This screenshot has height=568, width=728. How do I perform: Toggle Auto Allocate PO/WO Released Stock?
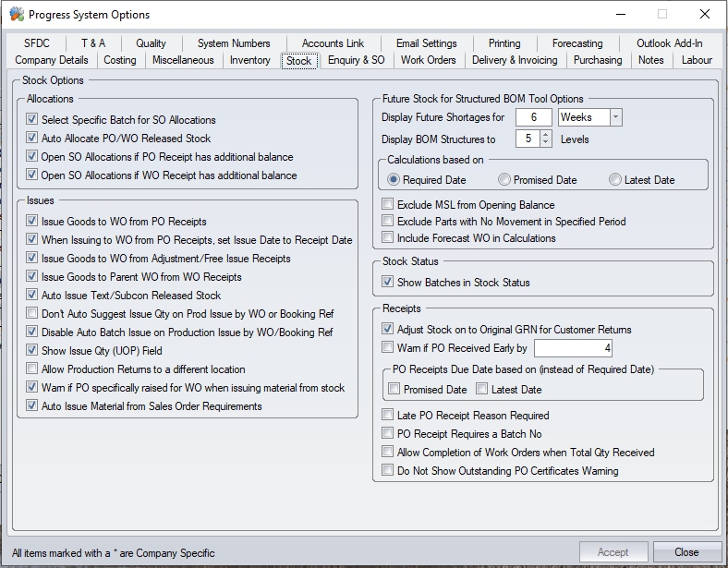[32, 139]
